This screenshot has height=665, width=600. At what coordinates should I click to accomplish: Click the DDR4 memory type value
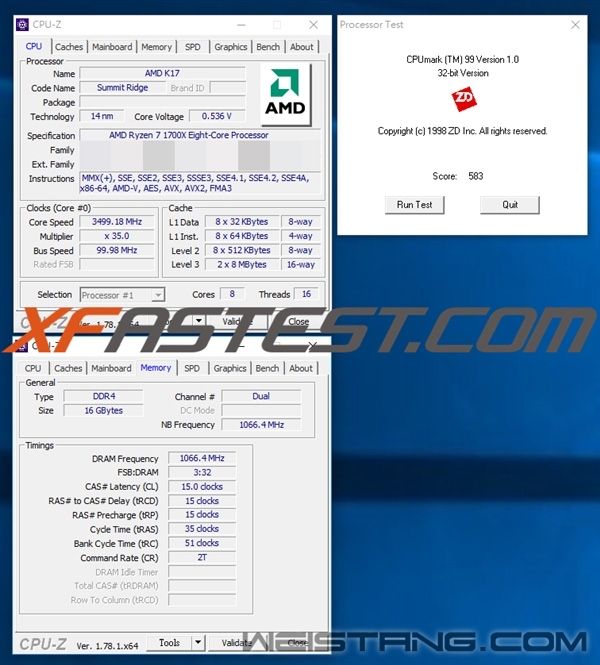[x=103, y=396]
